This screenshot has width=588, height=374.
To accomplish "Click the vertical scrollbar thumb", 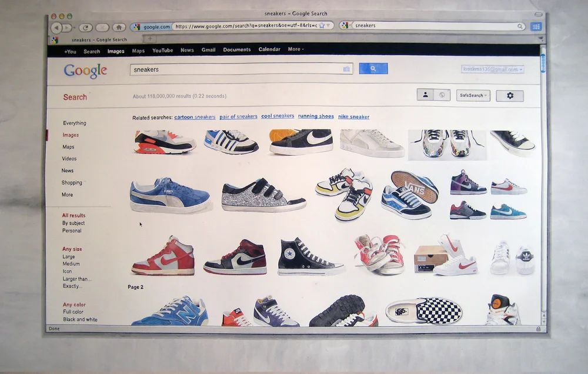I will (x=543, y=63).
